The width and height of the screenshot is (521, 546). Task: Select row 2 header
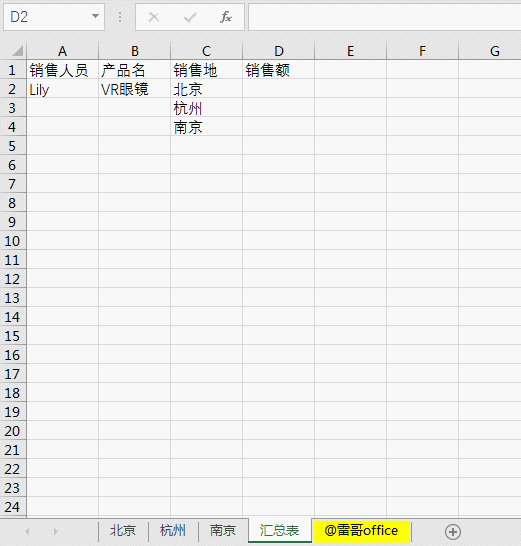[x=13, y=89]
